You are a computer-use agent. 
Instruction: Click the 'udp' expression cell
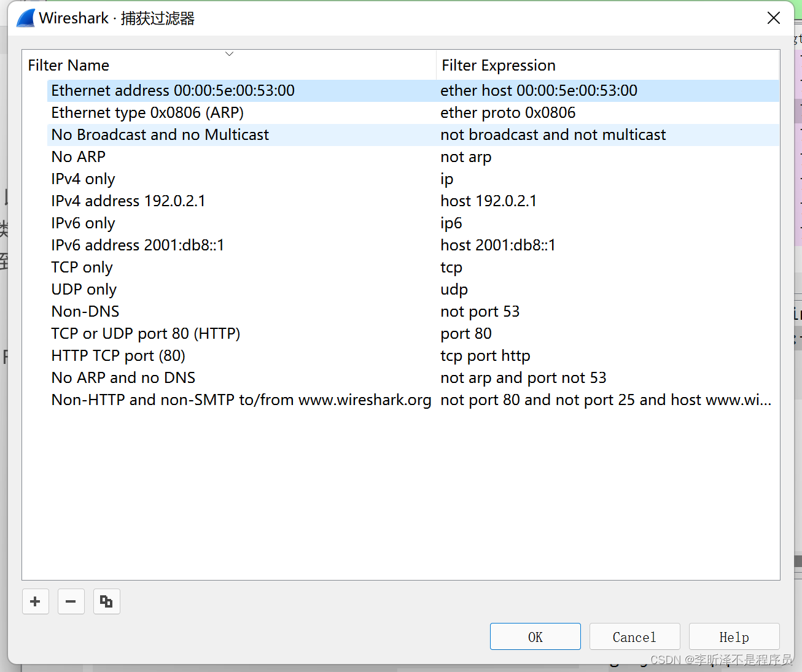point(454,290)
